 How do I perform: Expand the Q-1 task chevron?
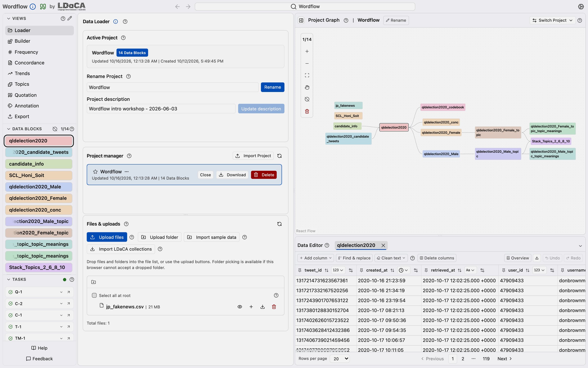pos(61,292)
